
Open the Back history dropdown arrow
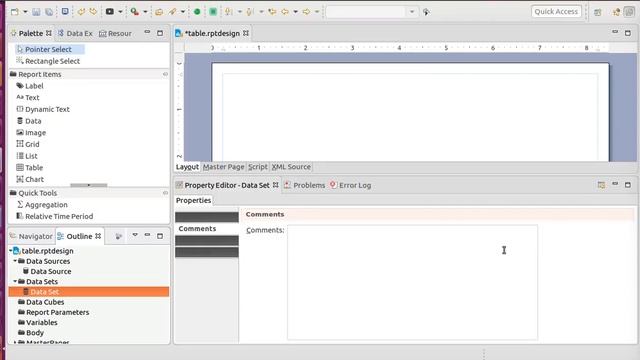tap(296, 12)
